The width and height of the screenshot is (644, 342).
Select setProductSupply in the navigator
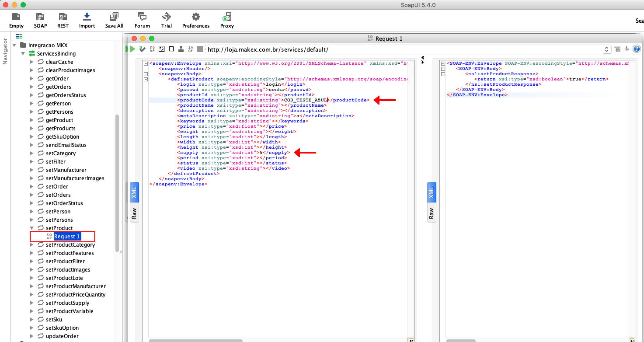click(67, 303)
